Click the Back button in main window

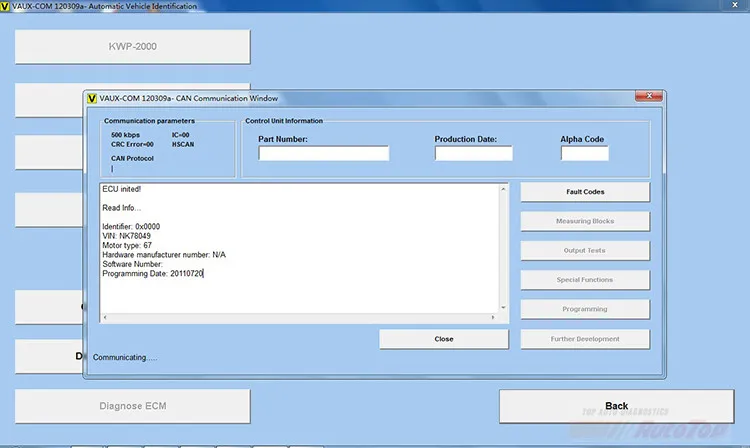click(617, 406)
